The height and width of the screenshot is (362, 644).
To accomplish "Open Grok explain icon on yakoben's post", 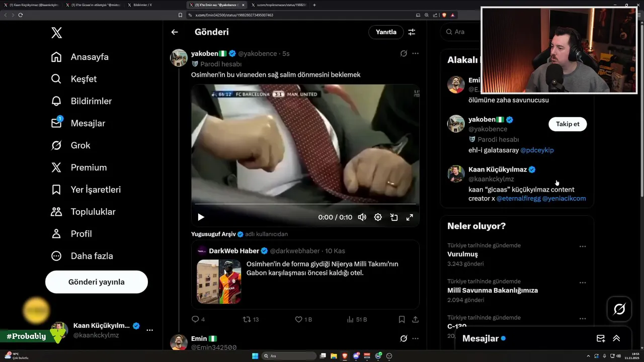I will tap(404, 53).
